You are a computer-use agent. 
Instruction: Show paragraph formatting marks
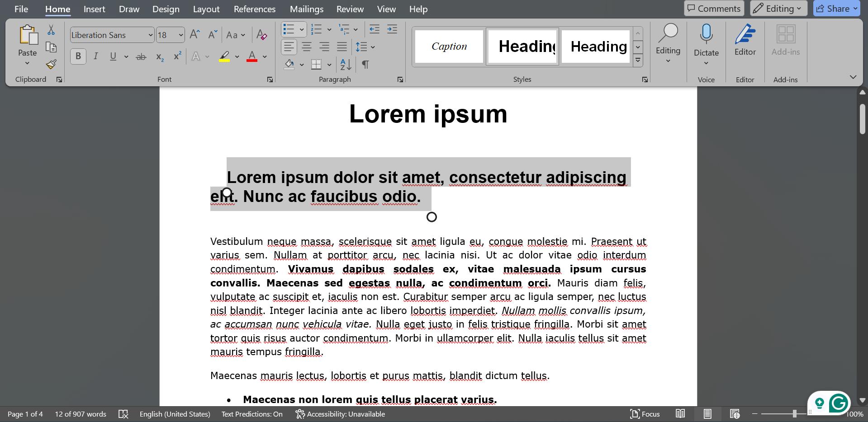click(365, 65)
